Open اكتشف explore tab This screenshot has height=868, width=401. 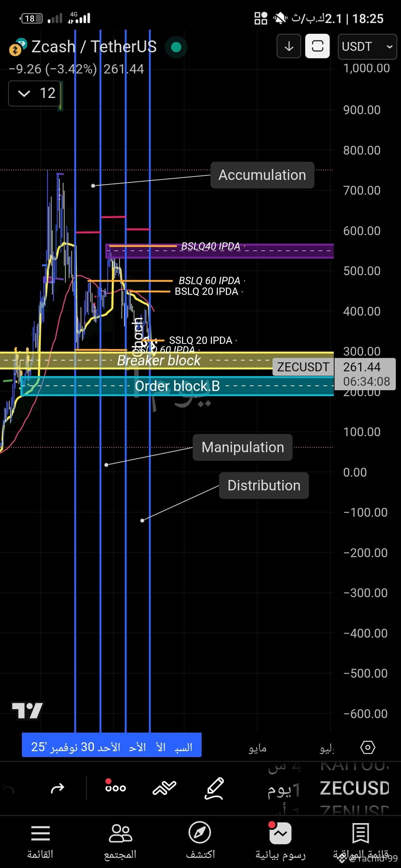click(200, 841)
